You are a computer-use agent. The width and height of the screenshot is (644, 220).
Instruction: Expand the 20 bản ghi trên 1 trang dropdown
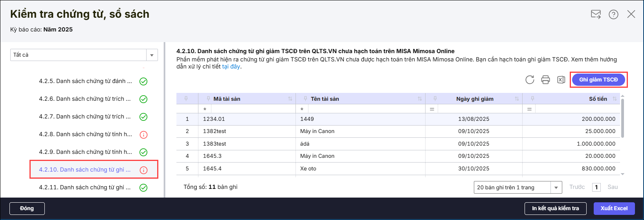(x=556, y=188)
